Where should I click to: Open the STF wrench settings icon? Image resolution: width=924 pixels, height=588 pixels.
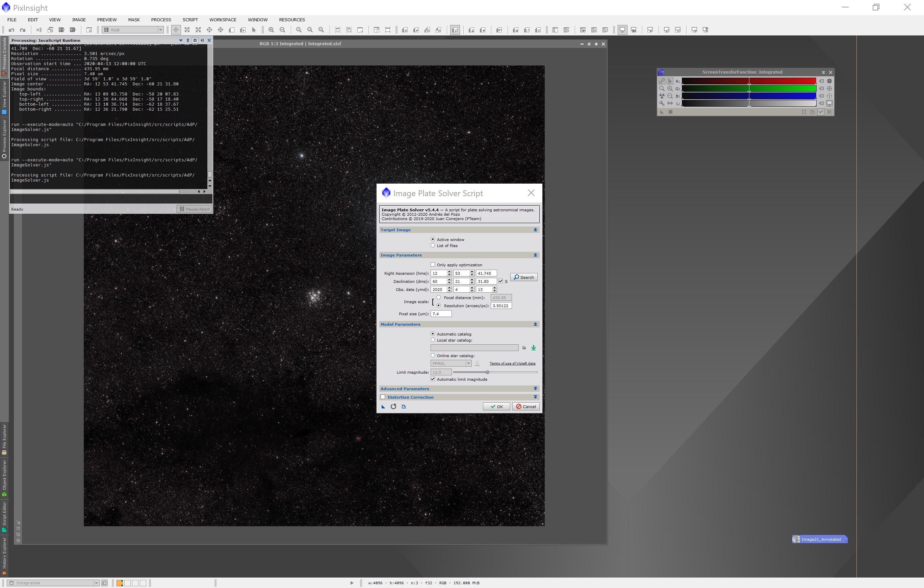point(662,103)
